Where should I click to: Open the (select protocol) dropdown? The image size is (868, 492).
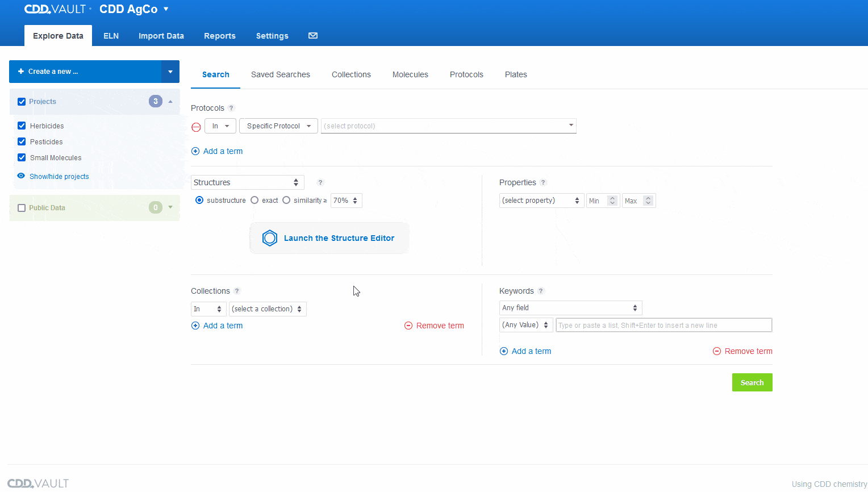point(448,126)
